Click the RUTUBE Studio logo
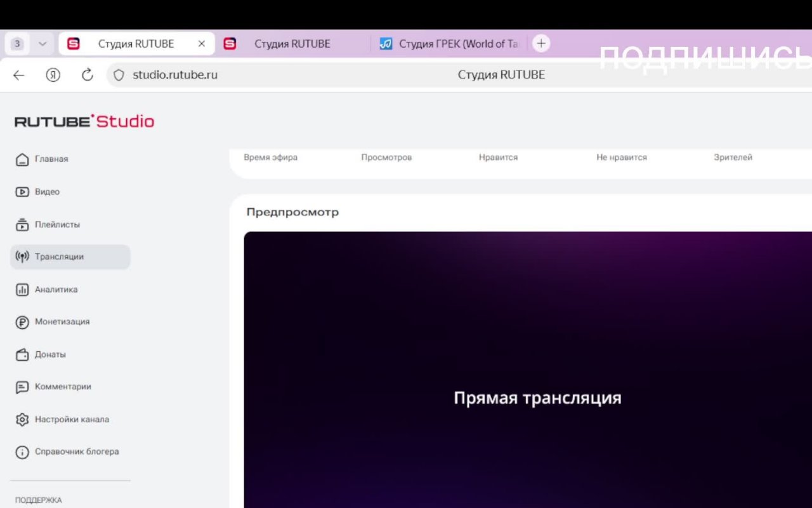 (x=84, y=121)
